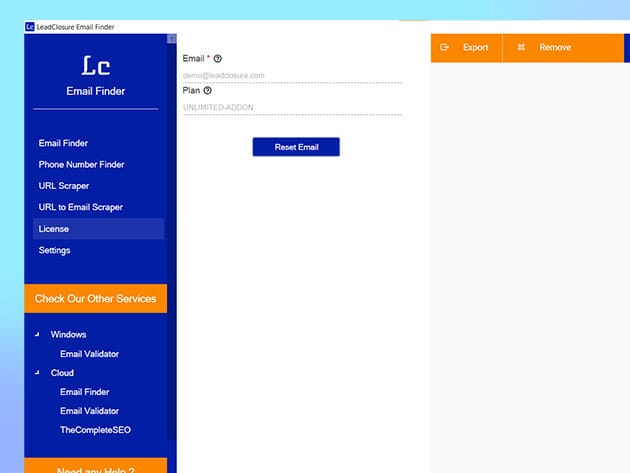Image resolution: width=630 pixels, height=473 pixels.
Task: Click the Email input field
Action: tap(291, 75)
